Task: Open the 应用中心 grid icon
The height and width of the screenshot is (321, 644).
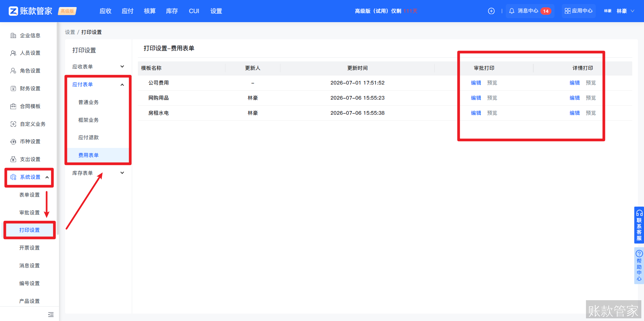Action: (x=568, y=11)
